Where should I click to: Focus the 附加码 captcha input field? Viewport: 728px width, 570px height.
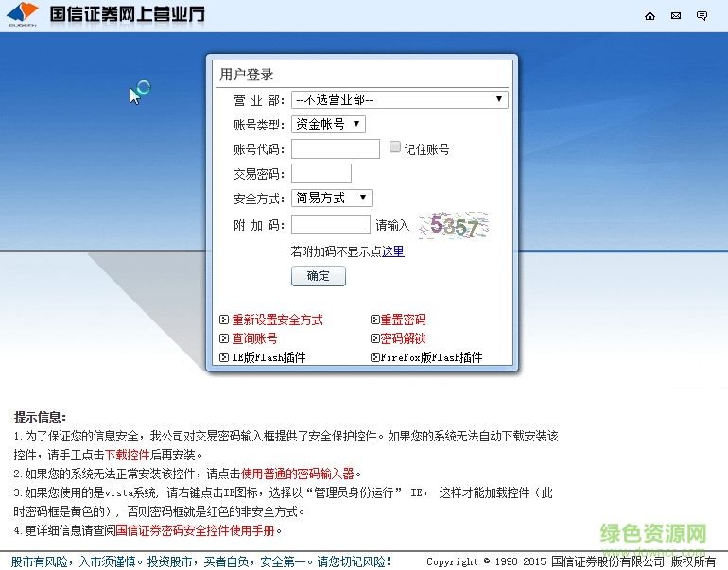pos(331,225)
